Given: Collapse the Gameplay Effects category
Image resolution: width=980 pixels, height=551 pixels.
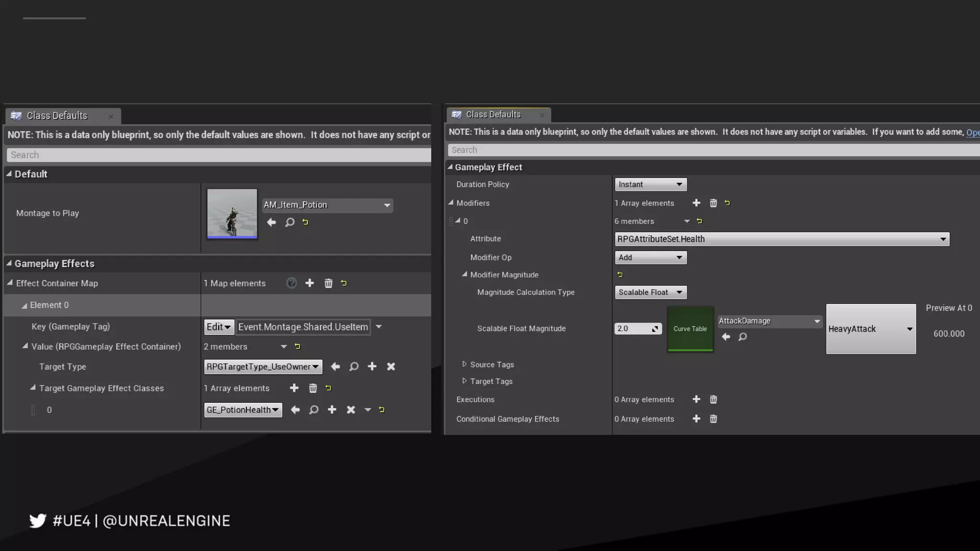Looking at the screenshot, I should click(9, 264).
